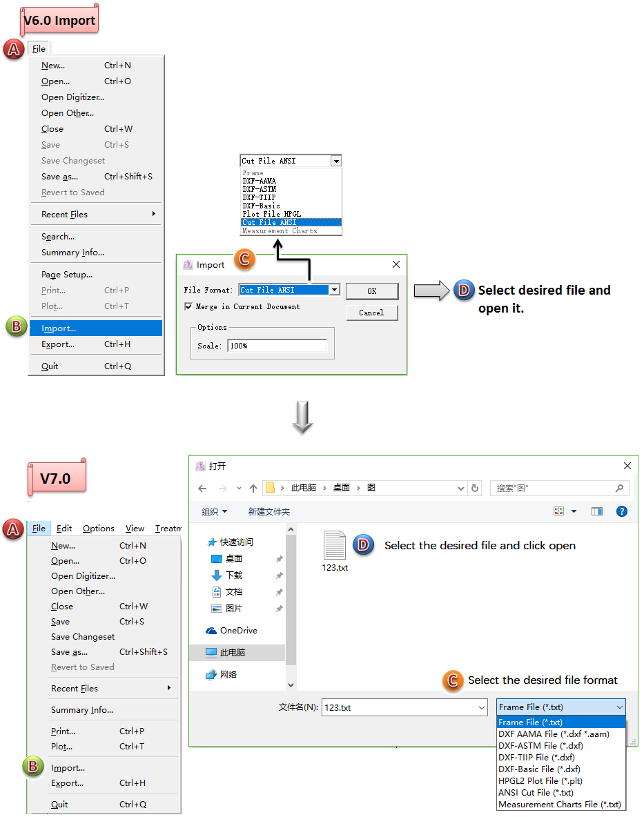This screenshot has height=817, width=644.
Task: Open the Edit menu in V7.0 menubar
Action: tap(64, 529)
